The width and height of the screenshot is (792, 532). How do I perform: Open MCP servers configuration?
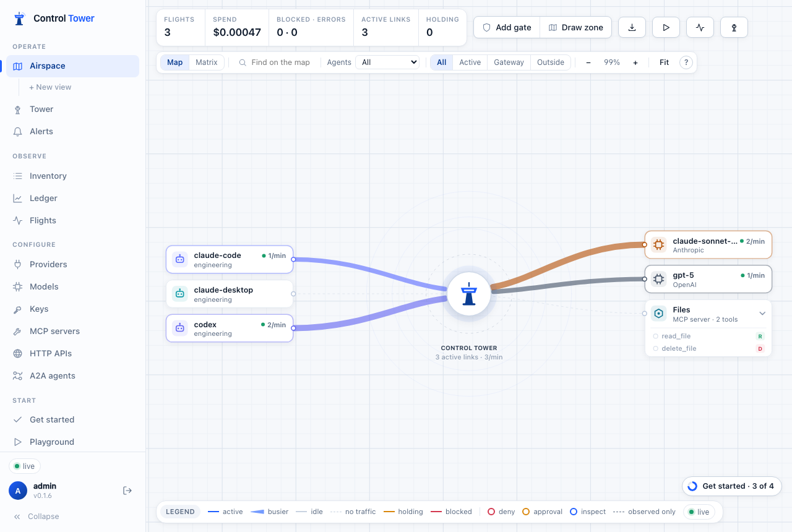point(72,332)
